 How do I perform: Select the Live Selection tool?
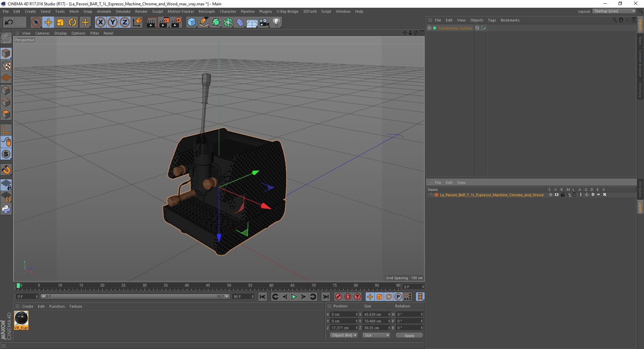(36, 22)
